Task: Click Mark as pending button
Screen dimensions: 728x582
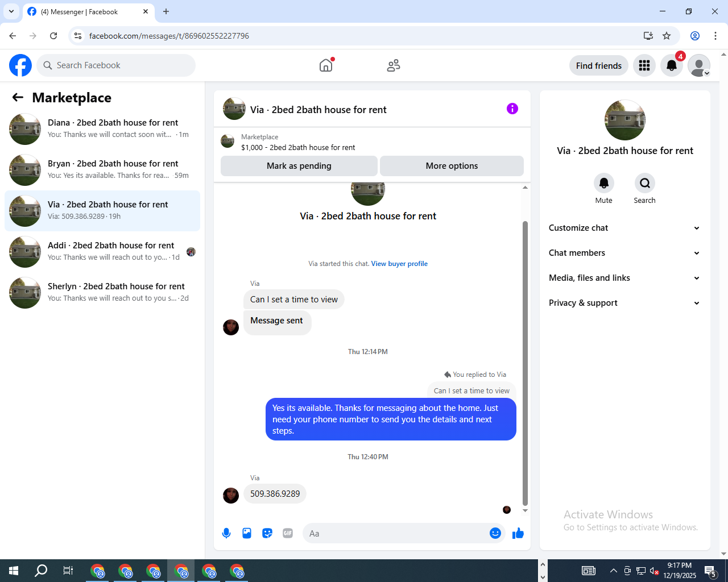Action: point(299,166)
